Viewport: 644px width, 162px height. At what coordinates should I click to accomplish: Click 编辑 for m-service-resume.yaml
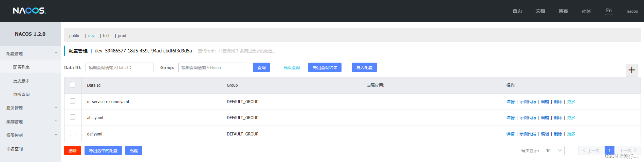point(545,102)
